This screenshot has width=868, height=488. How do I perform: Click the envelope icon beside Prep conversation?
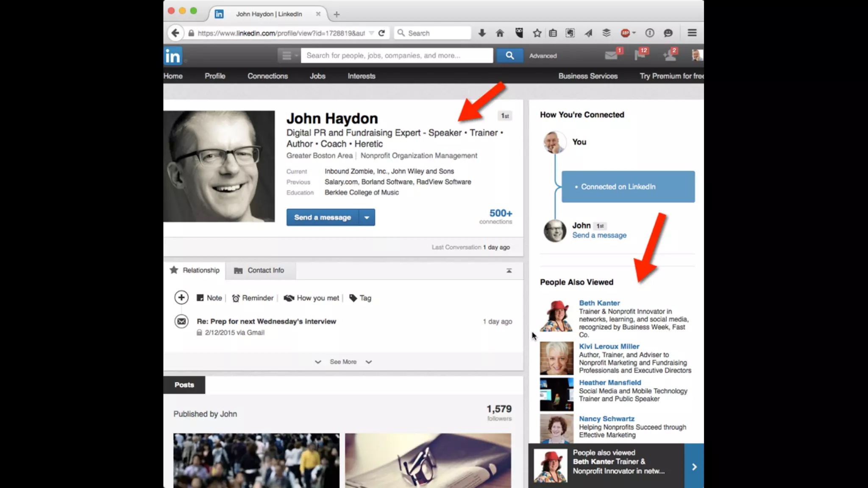(181, 322)
